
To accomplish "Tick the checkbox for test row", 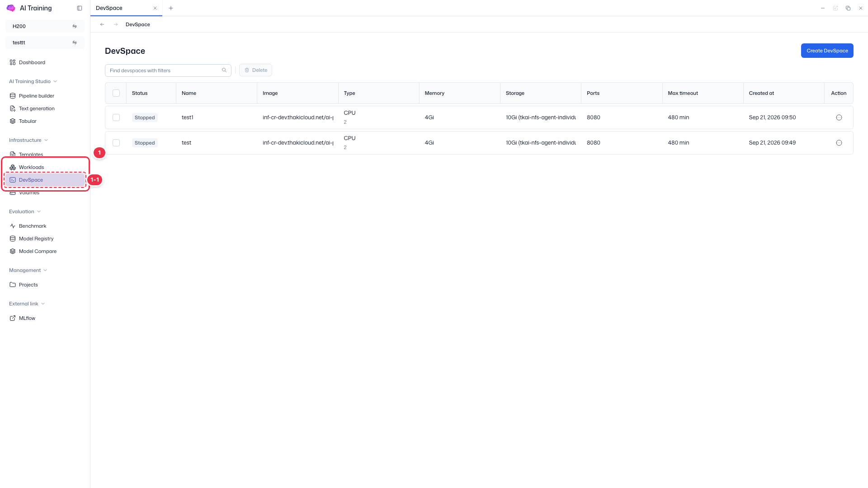I will point(116,143).
